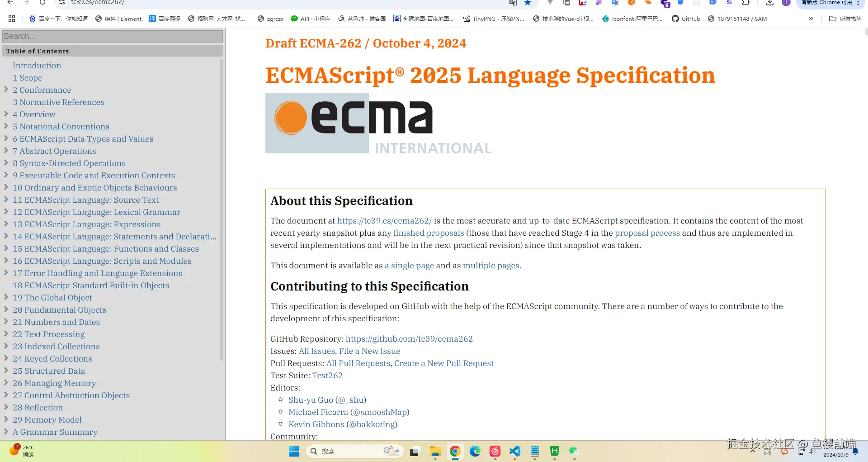Click the table of contents scrollbar
868x462 pixels.
(222, 210)
